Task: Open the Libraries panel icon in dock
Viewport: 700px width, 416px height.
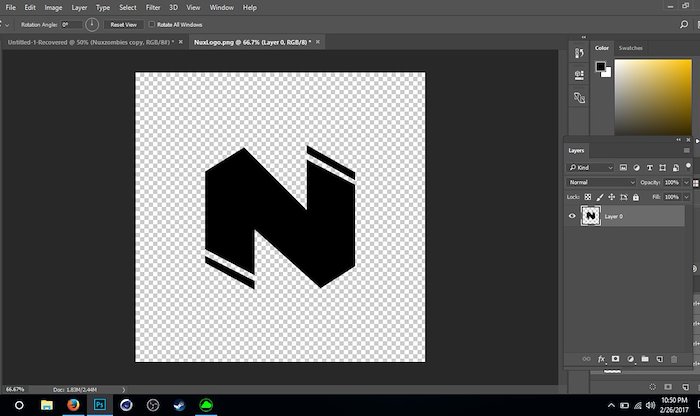Action: [x=579, y=97]
